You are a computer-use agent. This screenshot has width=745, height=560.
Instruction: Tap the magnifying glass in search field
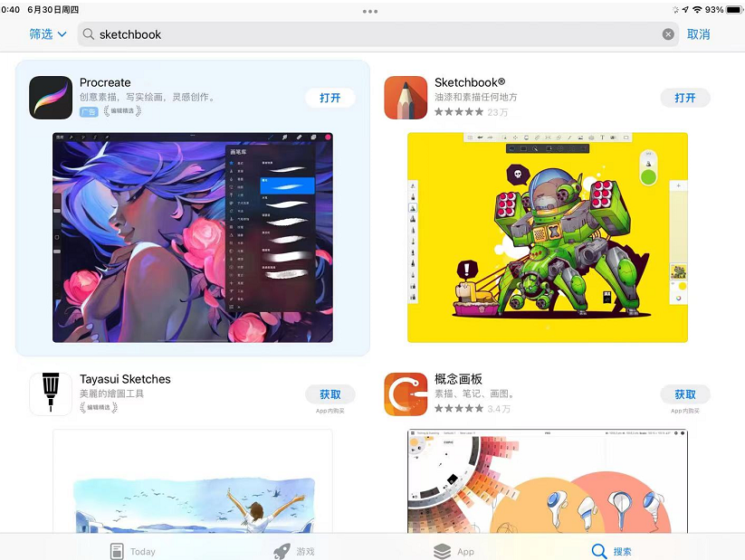coord(88,34)
